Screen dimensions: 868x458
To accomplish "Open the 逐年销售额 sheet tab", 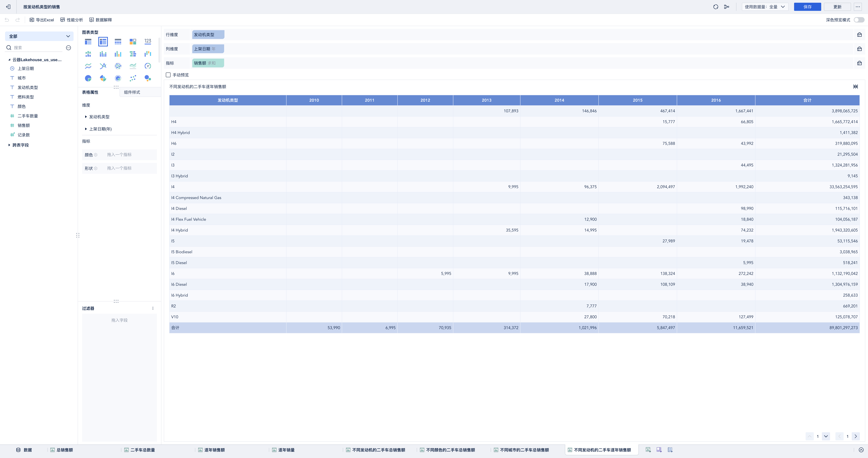I will (214, 450).
